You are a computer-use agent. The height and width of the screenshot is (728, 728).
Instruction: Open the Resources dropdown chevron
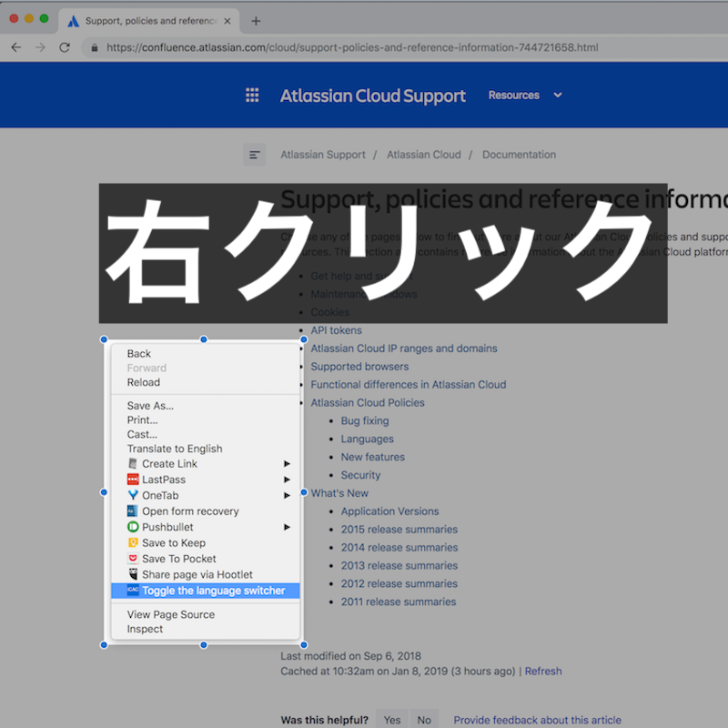558,96
